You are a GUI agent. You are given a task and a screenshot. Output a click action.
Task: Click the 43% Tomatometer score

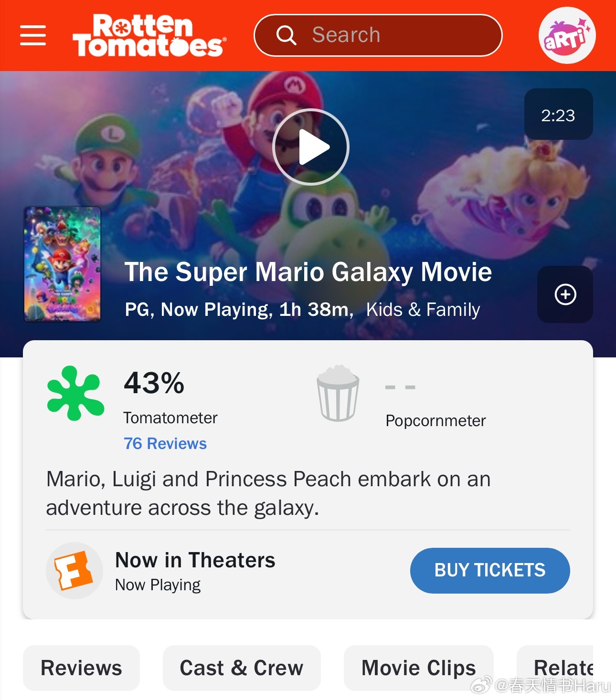pos(154,383)
